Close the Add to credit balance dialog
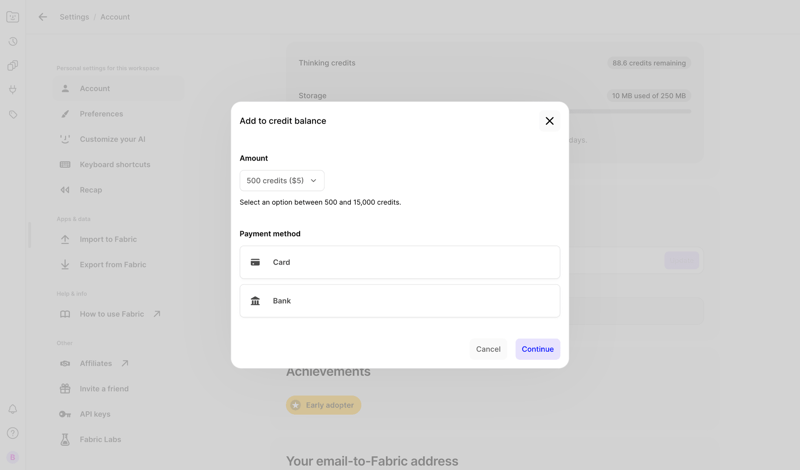800x470 pixels. point(549,121)
